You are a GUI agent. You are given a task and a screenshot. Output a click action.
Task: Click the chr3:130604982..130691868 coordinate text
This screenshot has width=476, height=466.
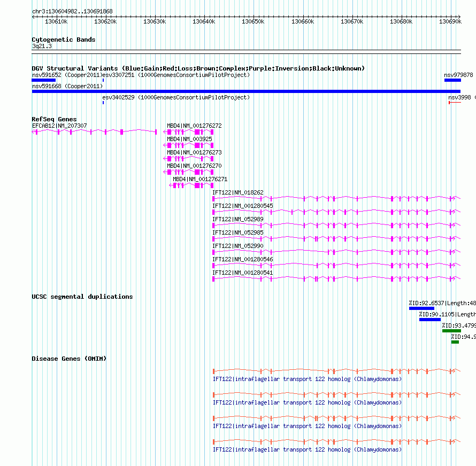click(72, 11)
